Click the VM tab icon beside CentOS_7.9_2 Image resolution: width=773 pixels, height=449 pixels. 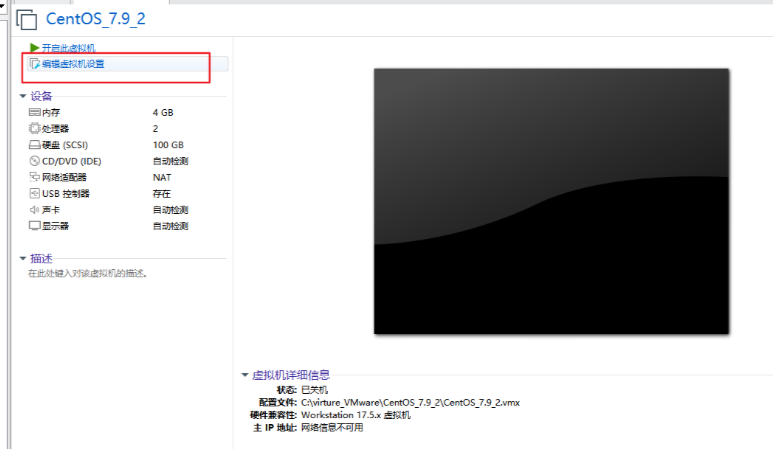(27, 19)
